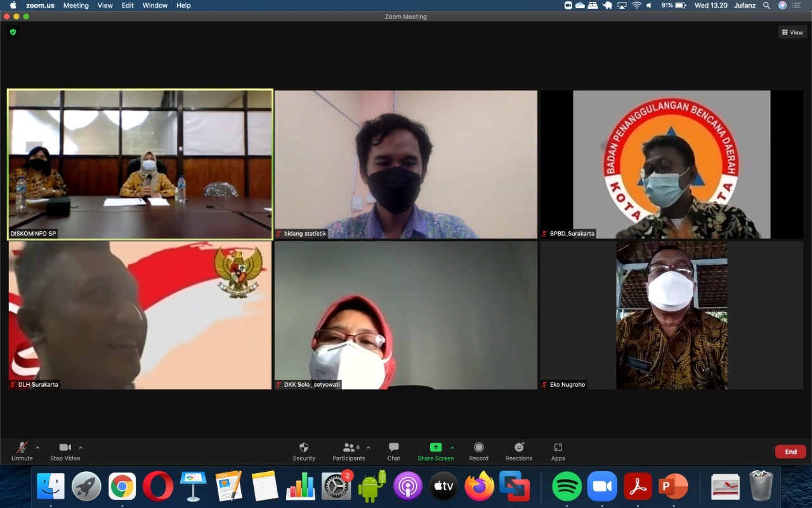Expand share options arrow beside Share Screen

click(452, 447)
